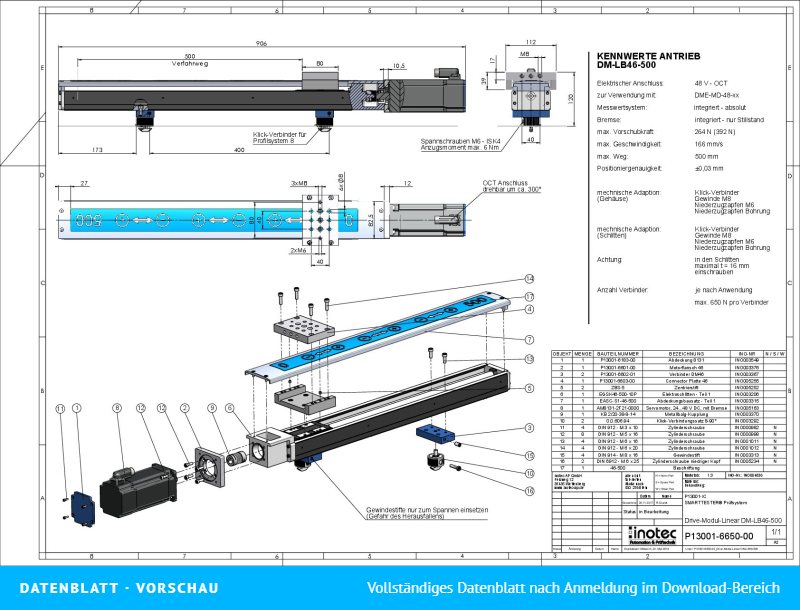800x610 pixels.
Task: Click the '48 V - OCT' value
Action: [x=711, y=83]
